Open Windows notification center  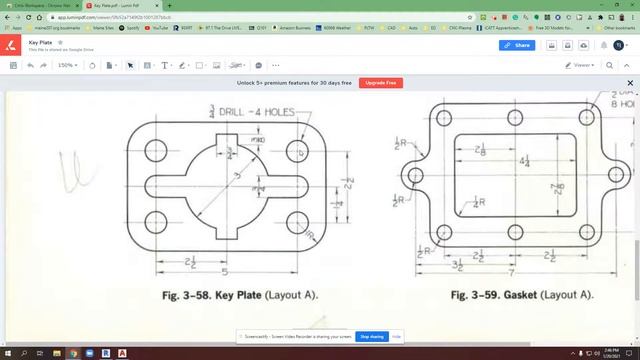click(x=629, y=353)
